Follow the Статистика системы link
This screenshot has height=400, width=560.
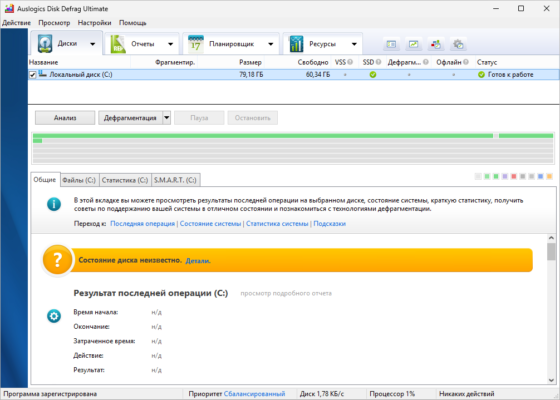point(277,224)
